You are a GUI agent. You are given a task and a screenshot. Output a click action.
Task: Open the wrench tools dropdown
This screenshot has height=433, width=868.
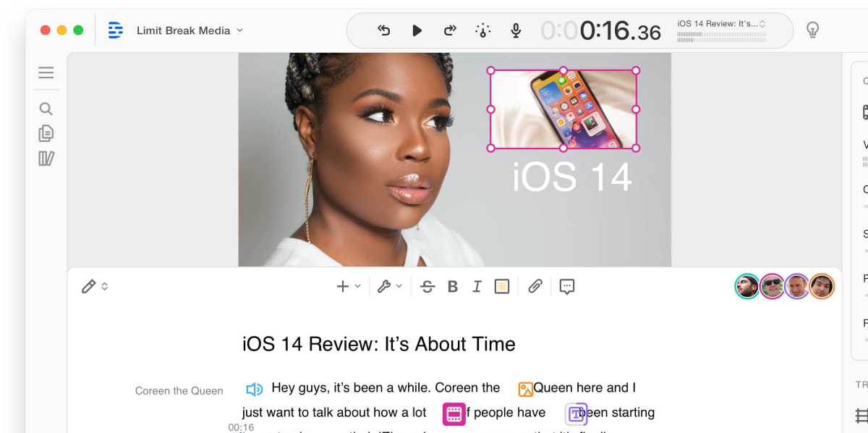coord(390,287)
